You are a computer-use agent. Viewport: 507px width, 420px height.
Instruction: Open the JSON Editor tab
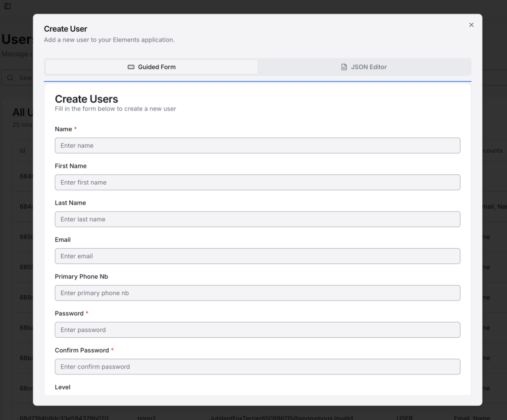364,67
